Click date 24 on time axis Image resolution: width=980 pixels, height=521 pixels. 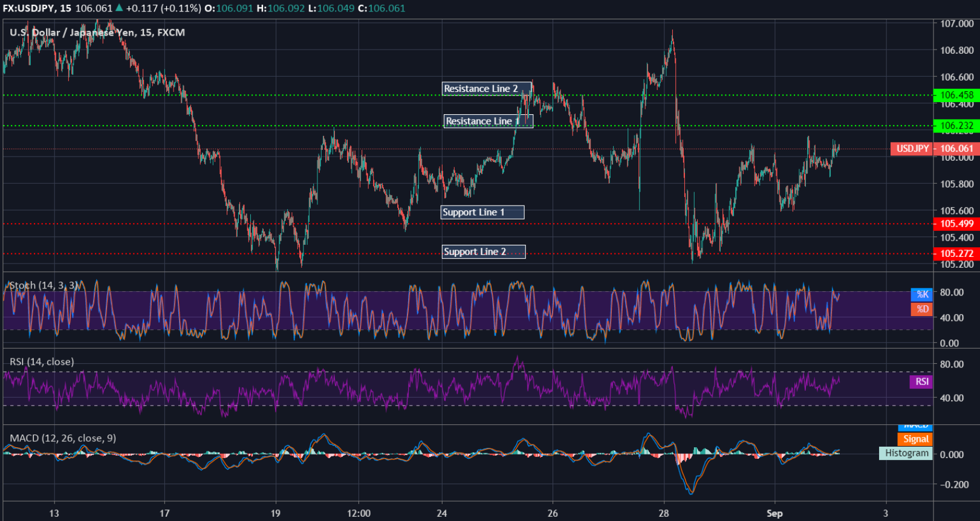click(442, 513)
